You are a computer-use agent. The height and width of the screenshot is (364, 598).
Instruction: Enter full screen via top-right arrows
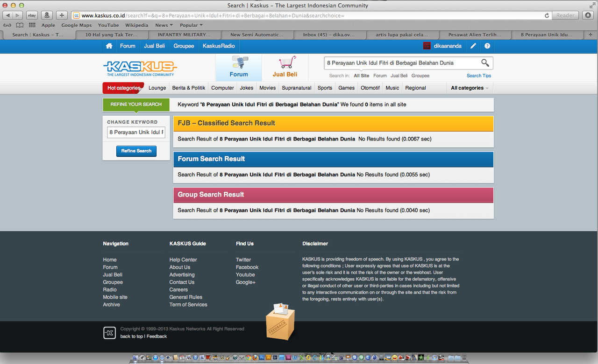[592, 5]
